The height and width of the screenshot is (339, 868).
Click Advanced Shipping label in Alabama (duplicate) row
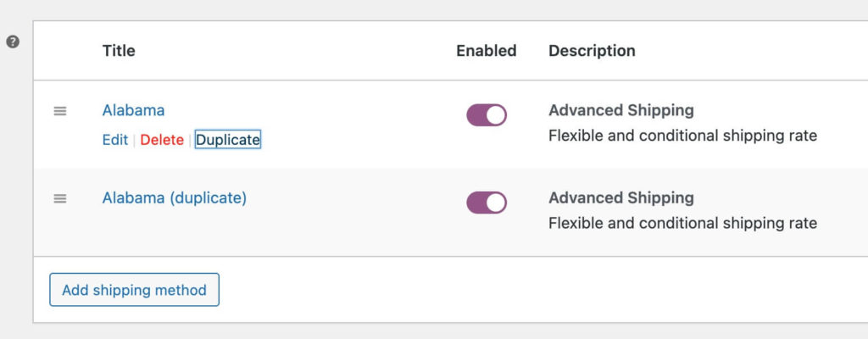[x=621, y=197]
